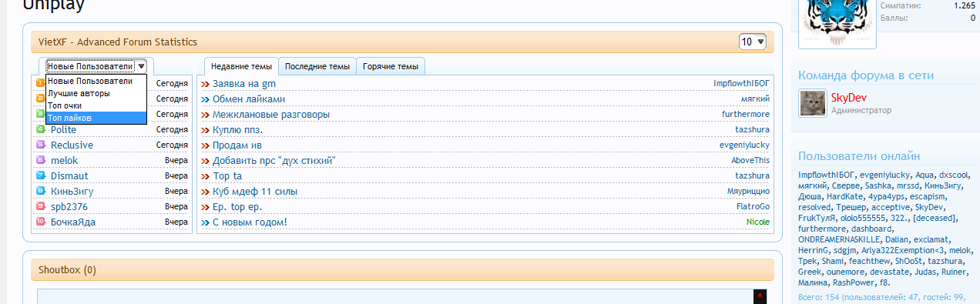Open SkyDev's cat avatar

click(813, 103)
